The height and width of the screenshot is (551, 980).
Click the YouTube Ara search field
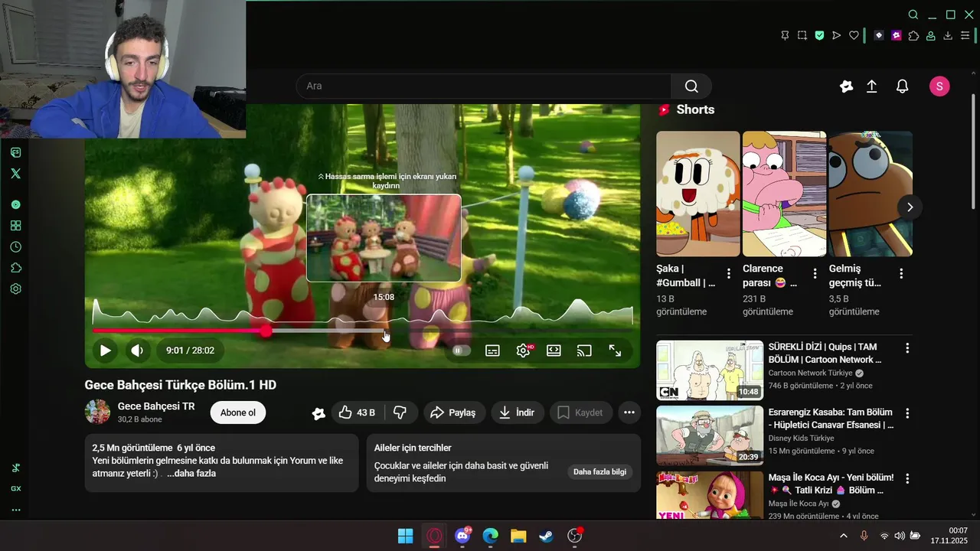(484, 86)
